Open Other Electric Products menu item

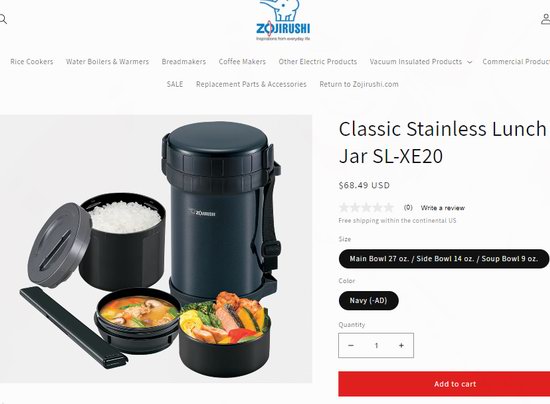[x=318, y=62]
